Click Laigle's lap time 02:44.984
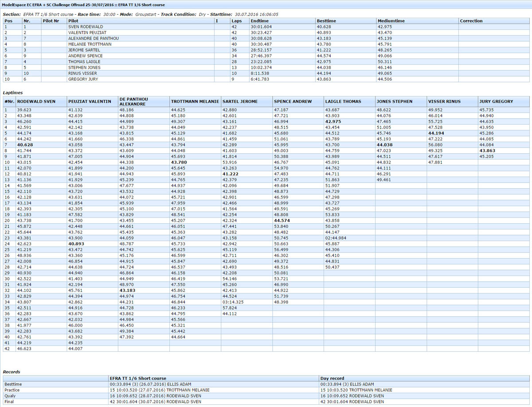 tap(335, 238)
